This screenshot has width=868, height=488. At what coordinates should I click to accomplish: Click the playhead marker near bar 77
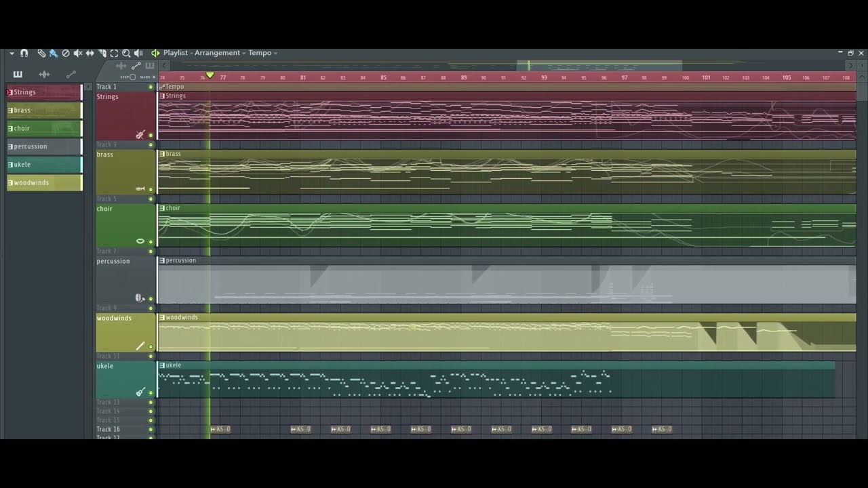(210, 75)
